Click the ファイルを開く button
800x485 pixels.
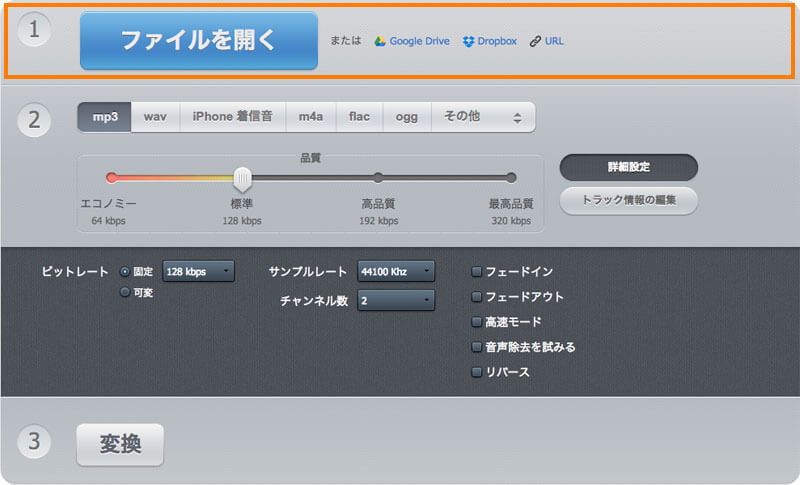tap(199, 40)
